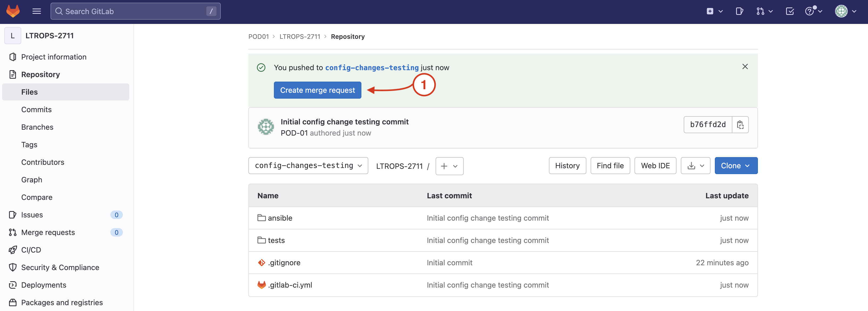Open the merge requests top bar dropdown

click(764, 11)
